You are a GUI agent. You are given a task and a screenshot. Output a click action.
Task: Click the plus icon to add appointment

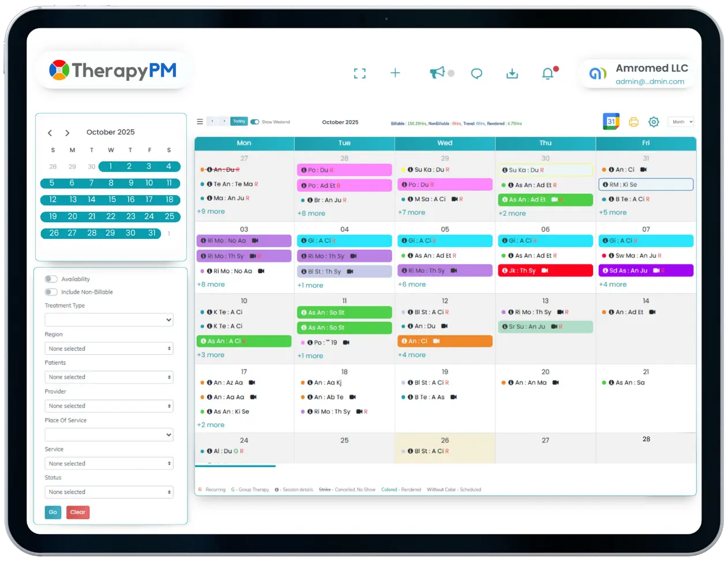coord(395,73)
